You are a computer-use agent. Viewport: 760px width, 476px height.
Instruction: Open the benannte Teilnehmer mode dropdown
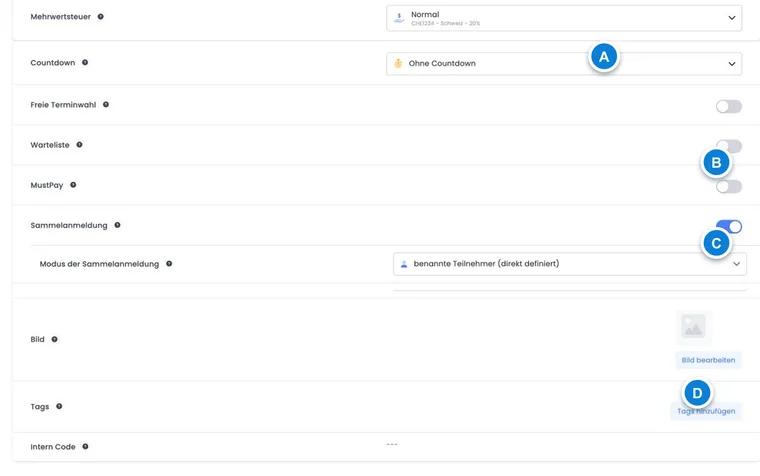coord(570,264)
